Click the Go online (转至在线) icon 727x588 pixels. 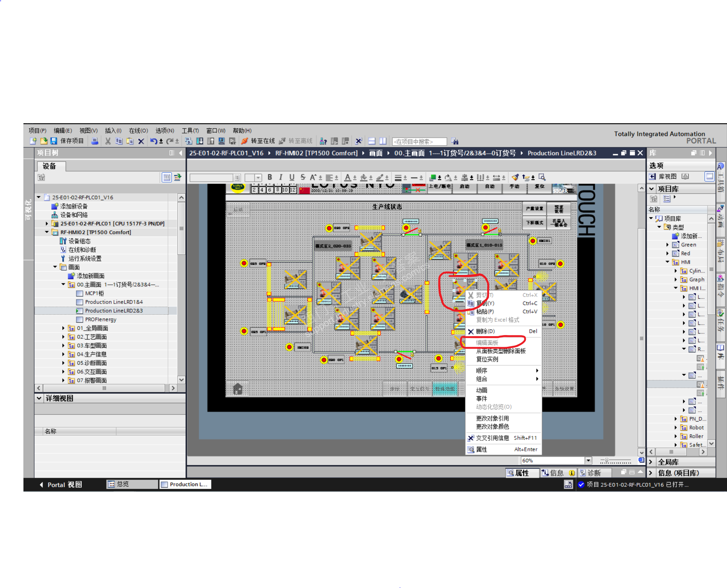coord(245,141)
